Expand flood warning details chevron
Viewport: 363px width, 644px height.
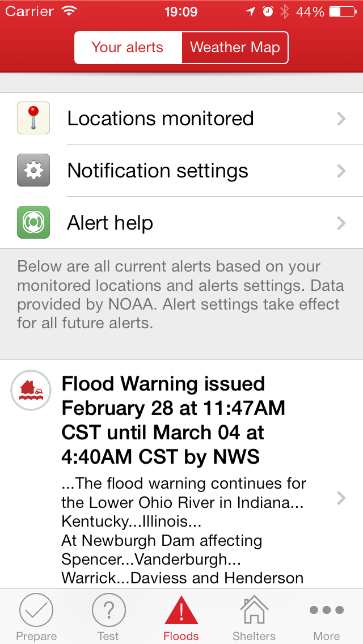pos(341,498)
